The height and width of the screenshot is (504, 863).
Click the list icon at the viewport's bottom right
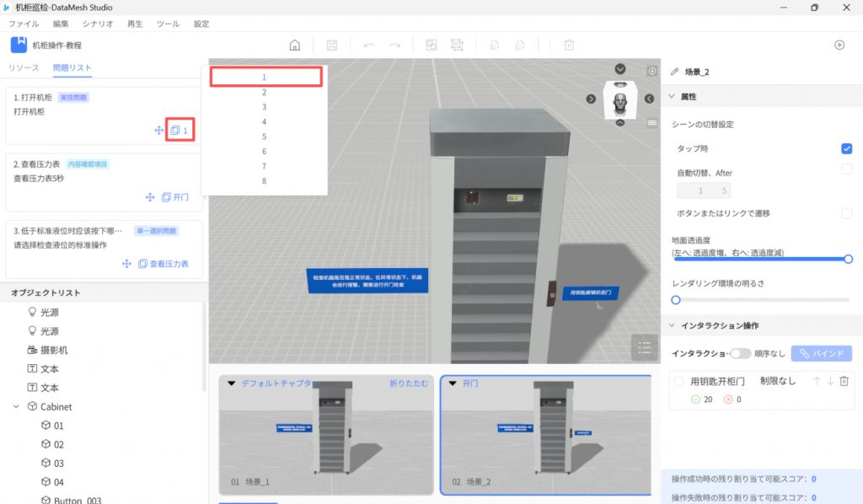click(645, 346)
